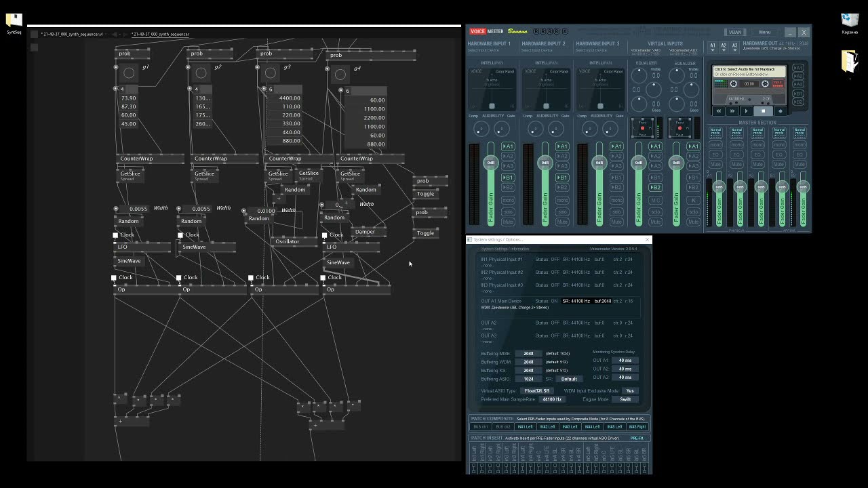Screen dimensions: 868x488
Task: Solo the Hardware Input 3 strip
Action: [x=616, y=211]
